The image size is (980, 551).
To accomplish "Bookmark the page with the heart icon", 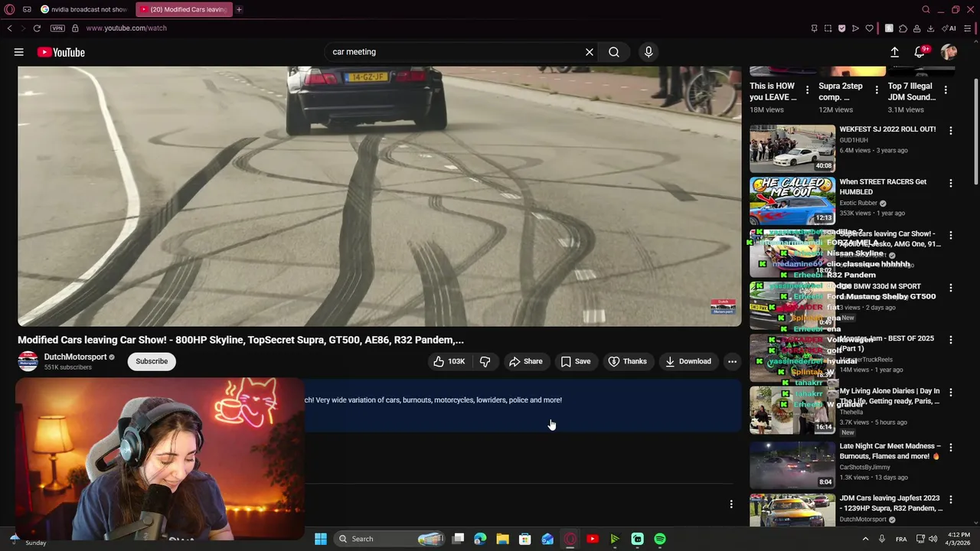I will [x=869, y=28].
